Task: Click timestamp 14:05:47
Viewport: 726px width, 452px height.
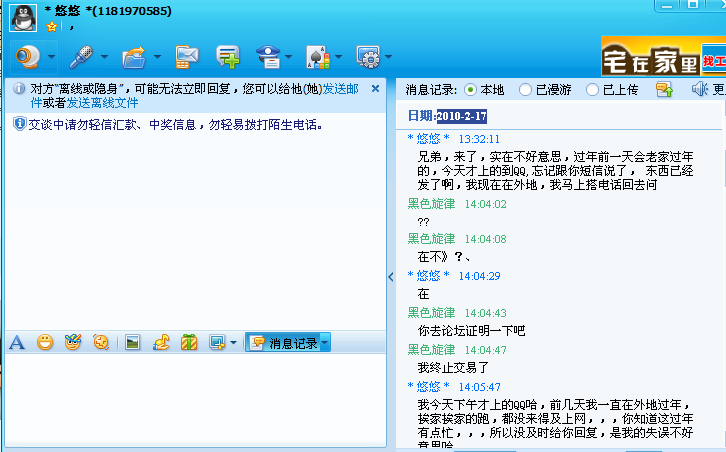Action: tap(479, 387)
